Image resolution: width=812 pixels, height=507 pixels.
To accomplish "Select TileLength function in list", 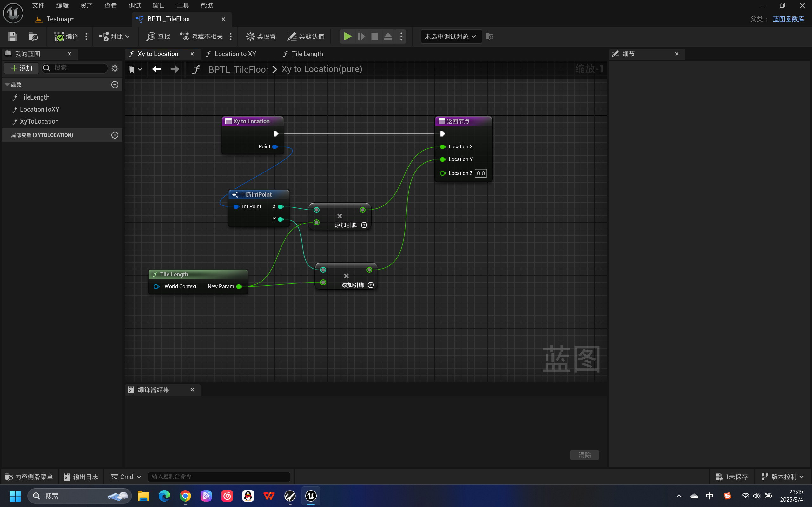I will 35,97.
